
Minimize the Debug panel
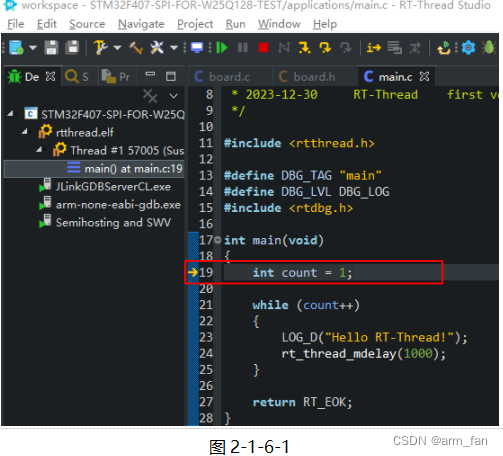150,74
